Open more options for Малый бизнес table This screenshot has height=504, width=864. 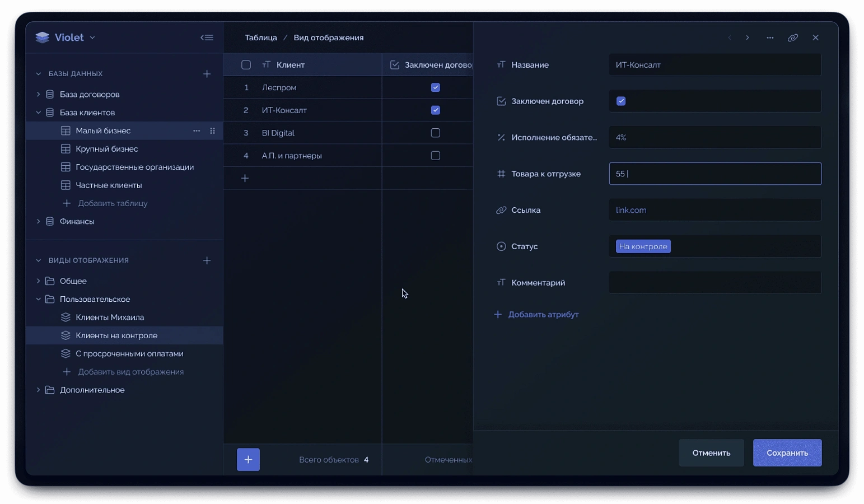(197, 130)
